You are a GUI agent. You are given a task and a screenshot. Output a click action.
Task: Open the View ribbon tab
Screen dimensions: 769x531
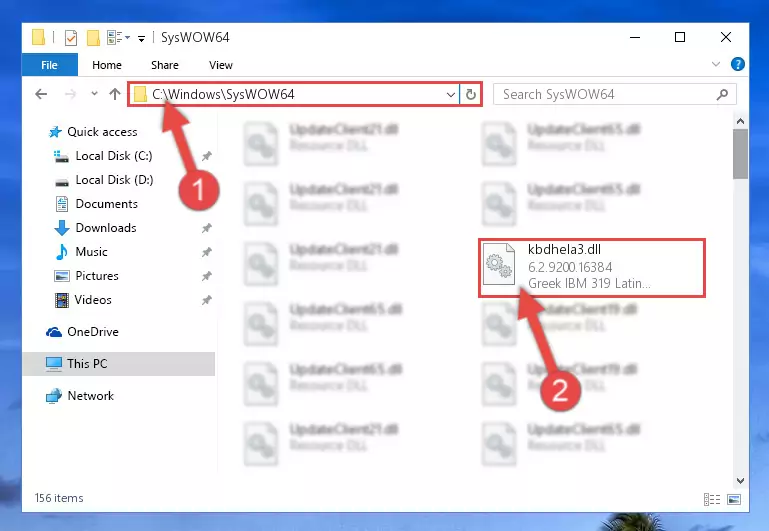(221, 65)
